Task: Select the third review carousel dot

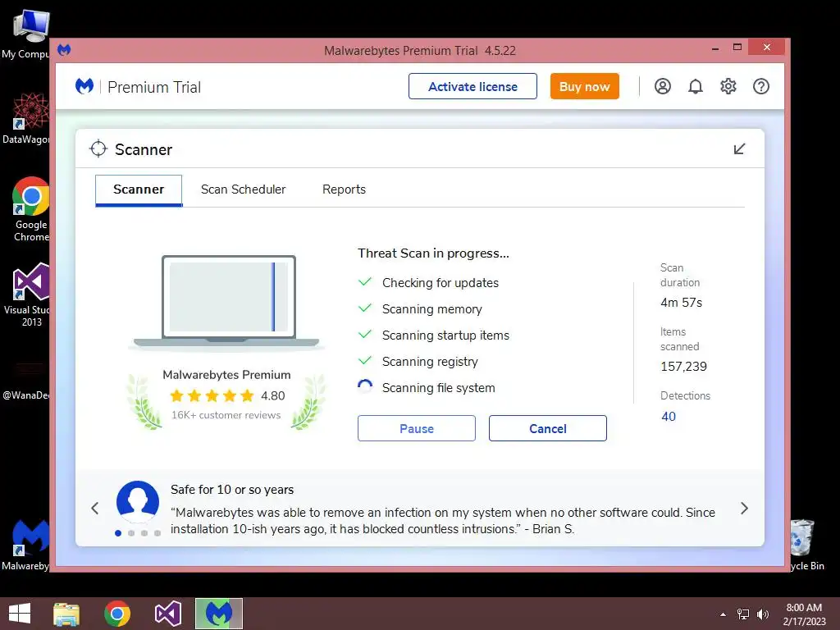Action: 144,533
